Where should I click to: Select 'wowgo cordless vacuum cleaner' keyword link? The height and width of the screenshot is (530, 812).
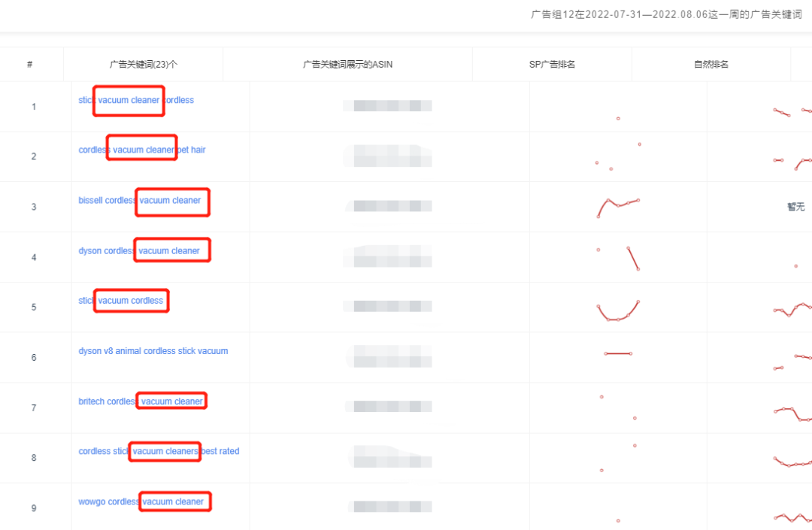[x=141, y=501]
